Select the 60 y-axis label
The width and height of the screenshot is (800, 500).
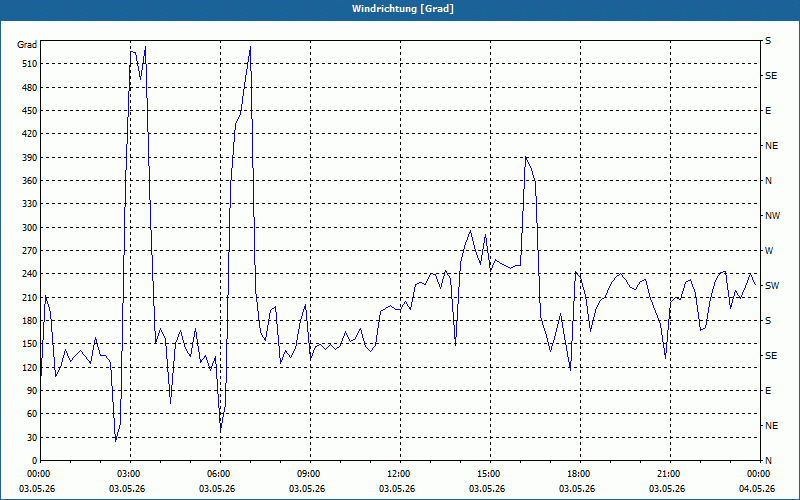31,414
